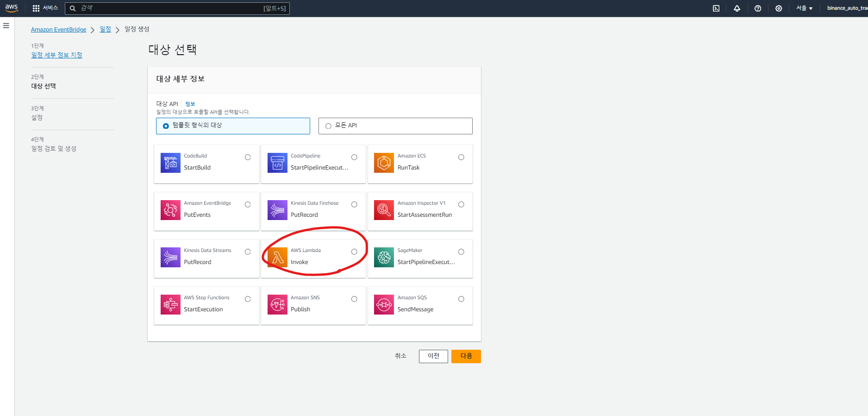Click the 일정 검토 및 생성 step label
This screenshot has width=868, height=416.
[x=54, y=149]
